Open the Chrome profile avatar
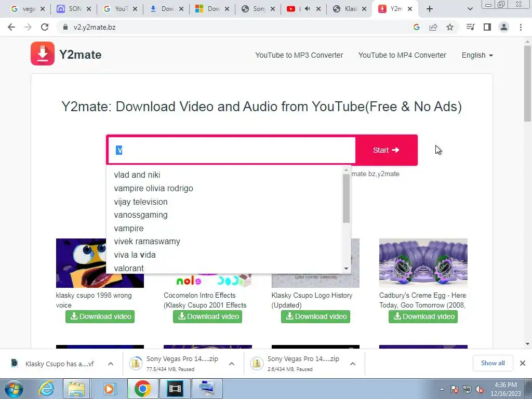 coord(504,27)
